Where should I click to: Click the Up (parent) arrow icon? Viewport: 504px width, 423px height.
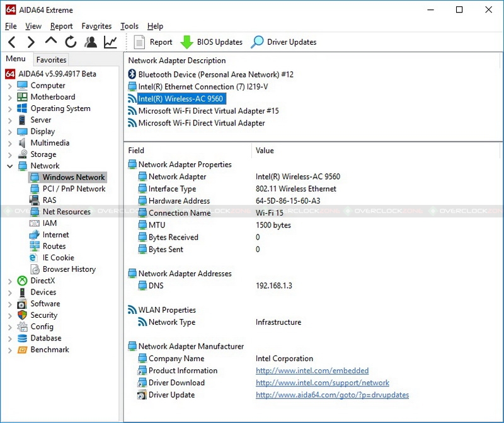[x=51, y=41]
